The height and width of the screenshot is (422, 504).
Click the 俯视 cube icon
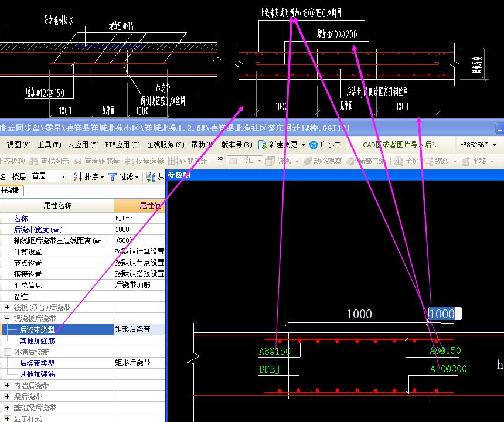point(270,161)
